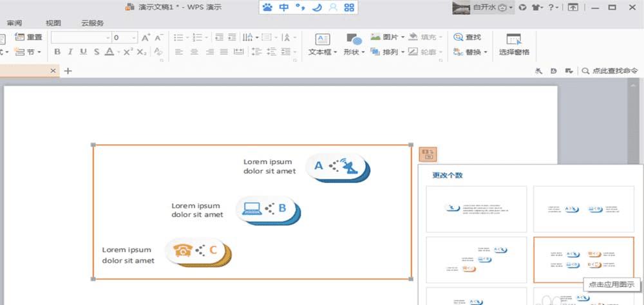Apply numbered list icon
Viewport: 644px width, 305px height.
click(198, 38)
